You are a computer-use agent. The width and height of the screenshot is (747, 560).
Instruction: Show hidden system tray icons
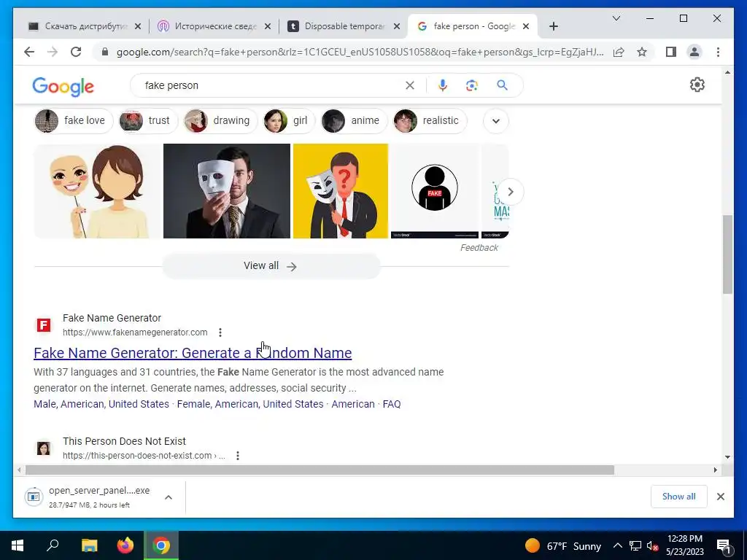(617, 545)
